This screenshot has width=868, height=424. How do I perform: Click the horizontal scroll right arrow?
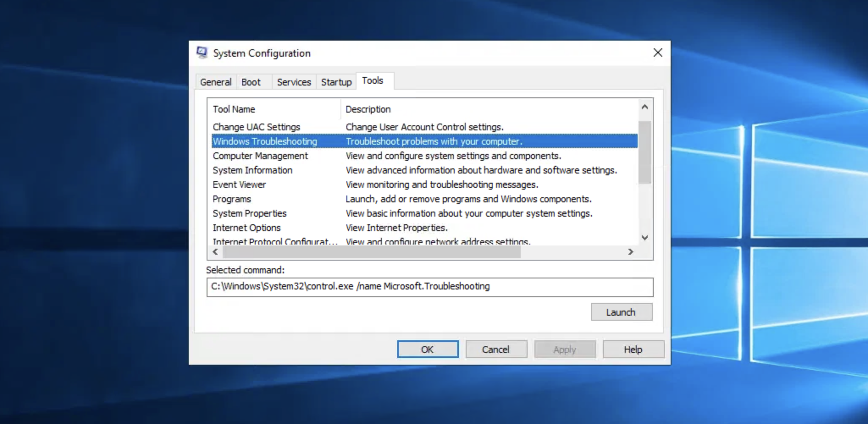[x=630, y=252]
